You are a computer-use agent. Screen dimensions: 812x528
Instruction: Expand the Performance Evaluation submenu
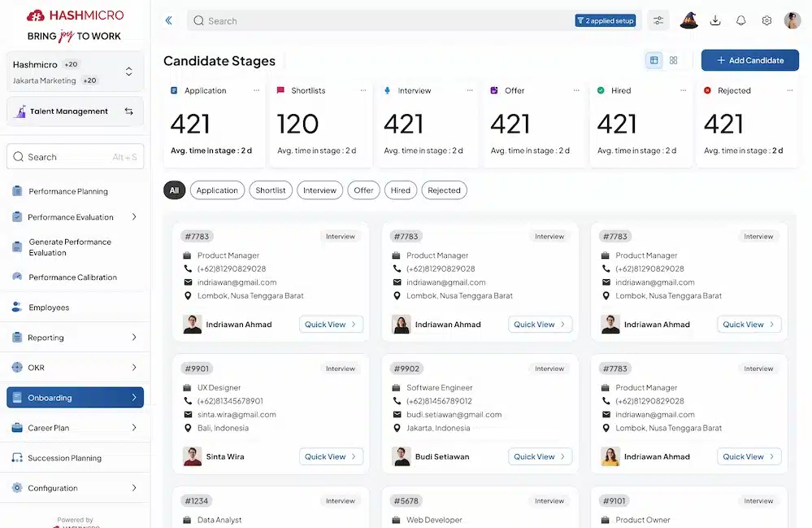pyautogui.click(x=134, y=217)
